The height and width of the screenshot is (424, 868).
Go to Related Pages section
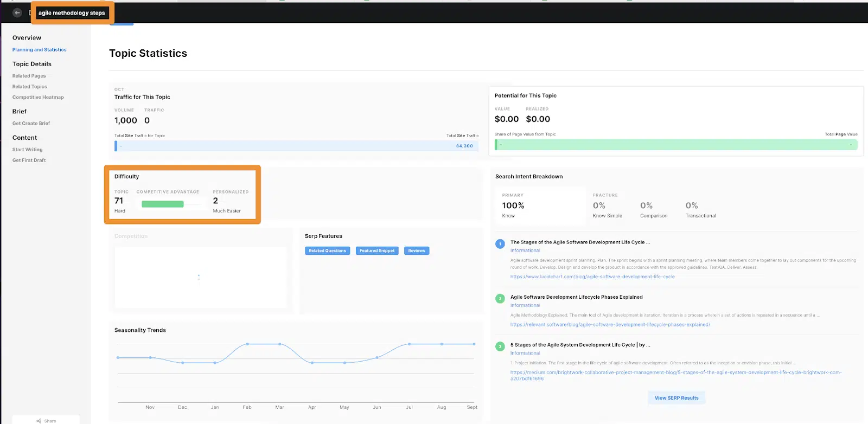tap(29, 76)
